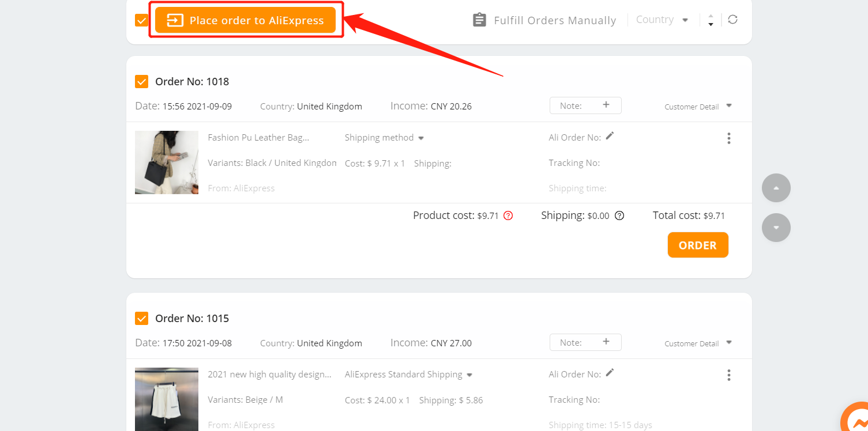
Task: Click the red product cost help icon
Action: pyautogui.click(x=508, y=215)
